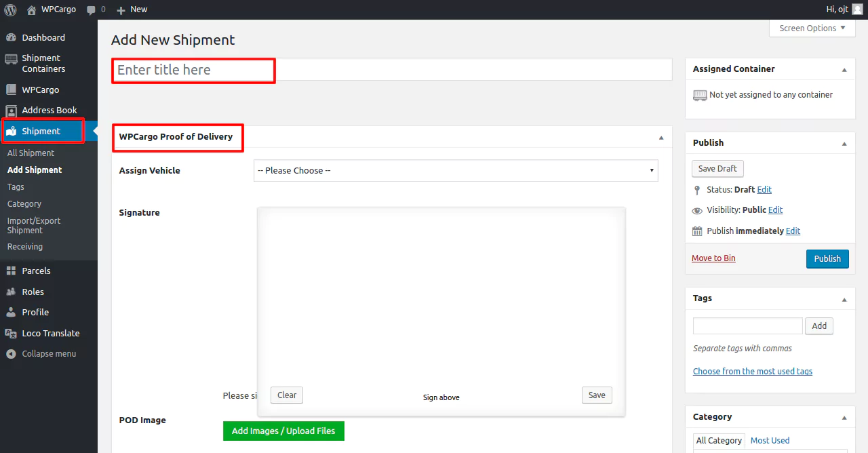Click the WordPress logo icon
The image size is (868, 453).
[10, 9]
